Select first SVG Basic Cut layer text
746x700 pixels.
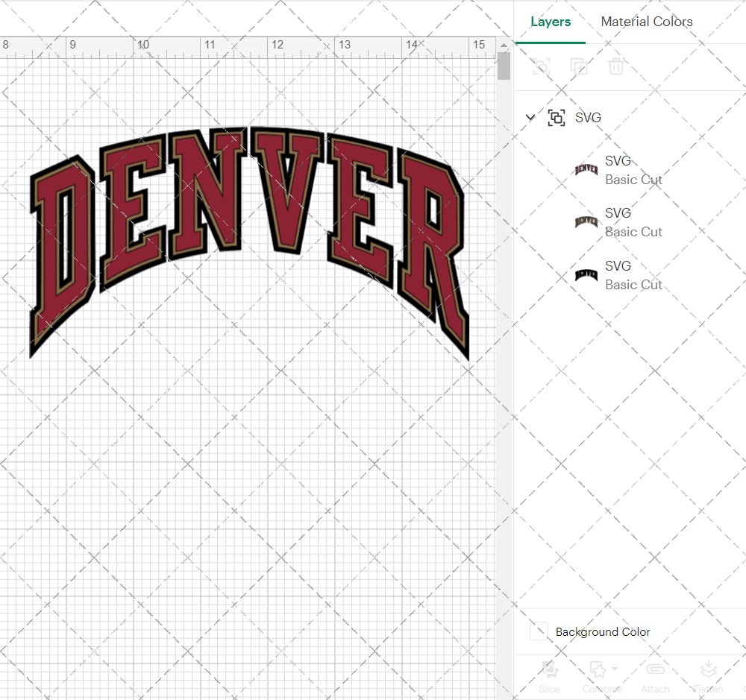pyautogui.click(x=633, y=170)
